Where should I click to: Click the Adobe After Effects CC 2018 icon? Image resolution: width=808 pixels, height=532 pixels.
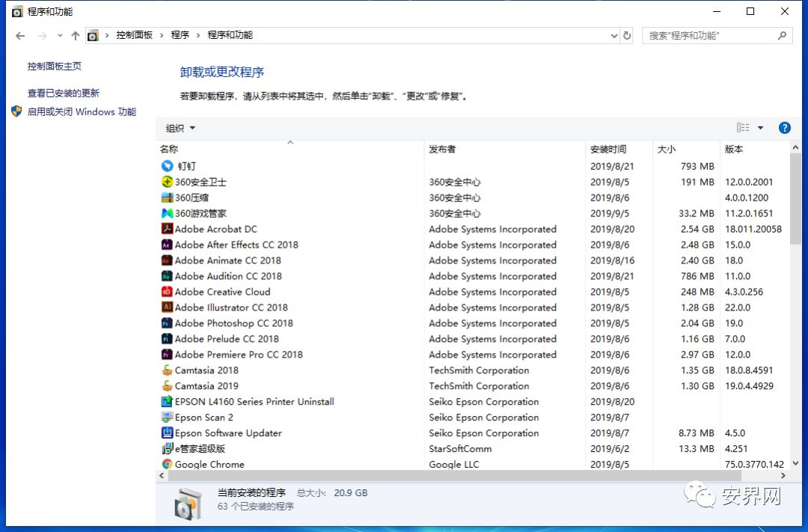[167, 245]
